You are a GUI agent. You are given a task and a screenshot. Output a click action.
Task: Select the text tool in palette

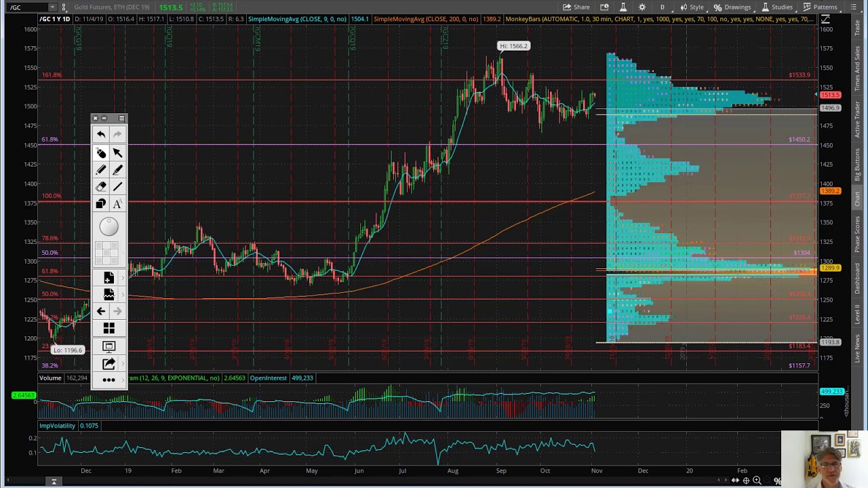(x=117, y=203)
